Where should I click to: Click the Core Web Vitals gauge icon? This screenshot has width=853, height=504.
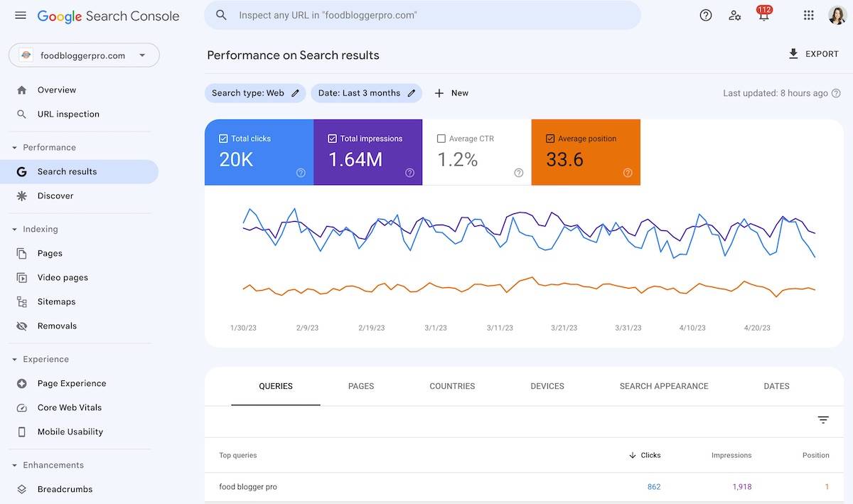(22, 408)
